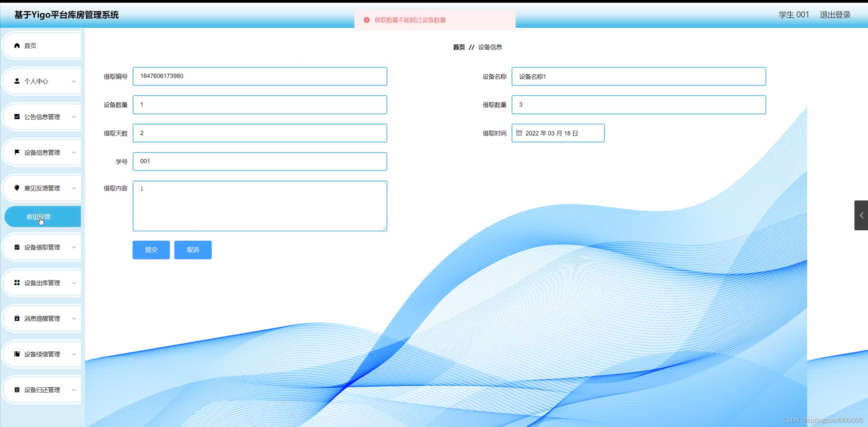Click the person icon for 个人中心
868x427 pixels.
(x=17, y=81)
